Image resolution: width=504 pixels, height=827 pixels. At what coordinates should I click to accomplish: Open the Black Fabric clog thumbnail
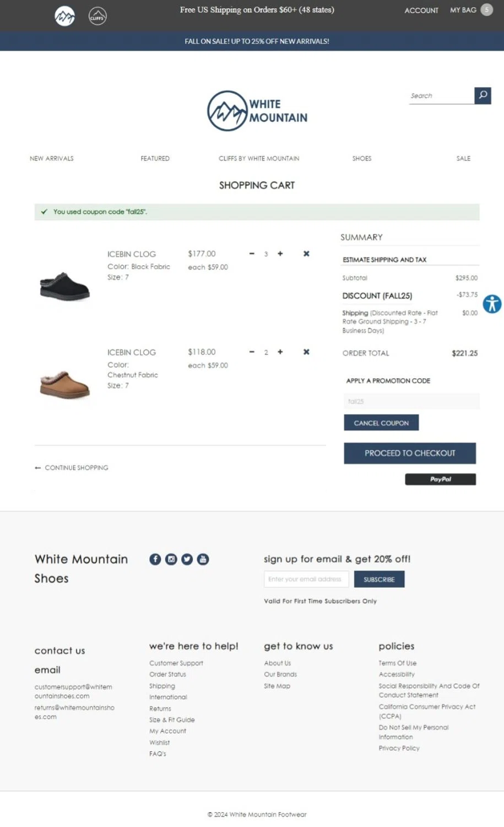coord(65,287)
